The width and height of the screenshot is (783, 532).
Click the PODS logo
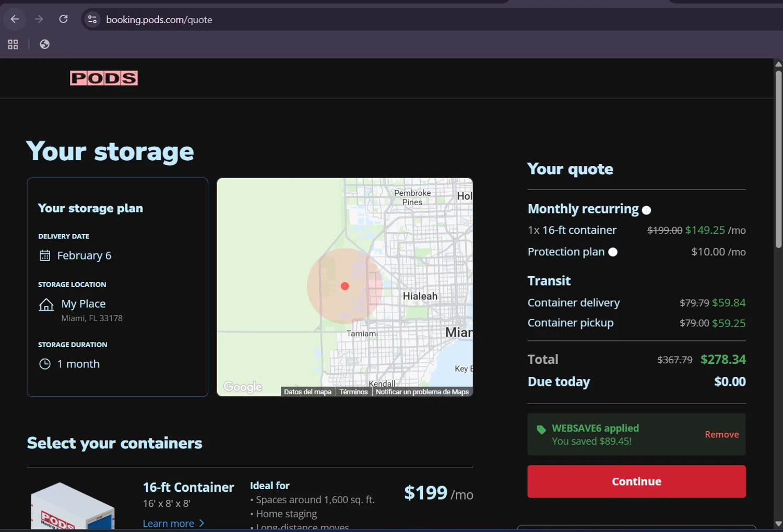104,78
